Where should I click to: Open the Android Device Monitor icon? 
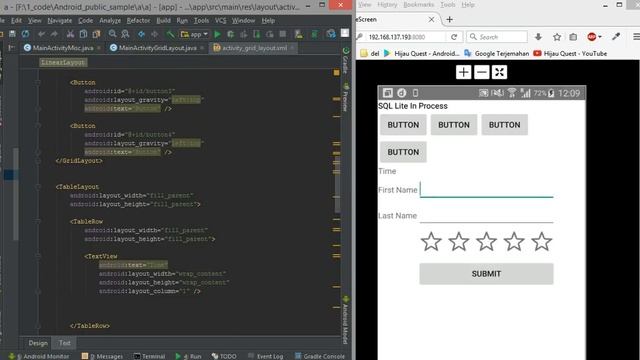(x=331, y=34)
